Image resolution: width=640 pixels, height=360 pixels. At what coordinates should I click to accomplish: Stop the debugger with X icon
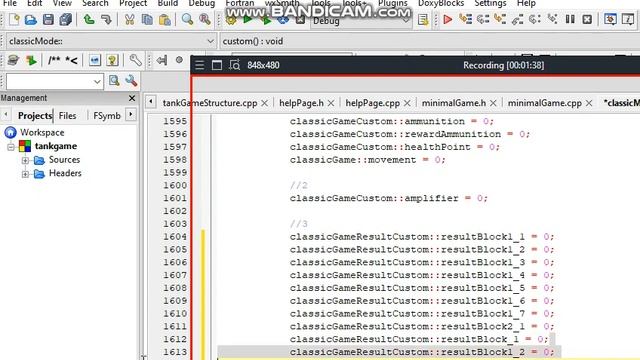[x=587, y=19]
